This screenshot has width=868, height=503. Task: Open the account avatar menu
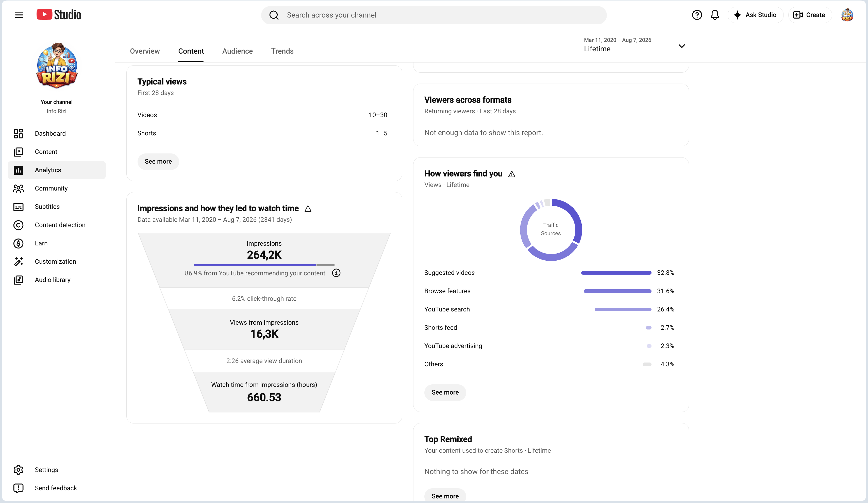click(847, 15)
